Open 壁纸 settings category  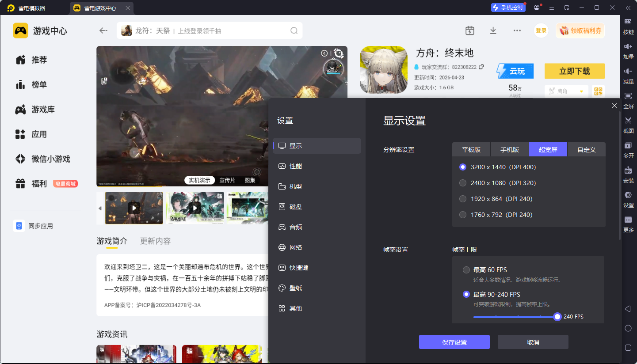(317, 288)
